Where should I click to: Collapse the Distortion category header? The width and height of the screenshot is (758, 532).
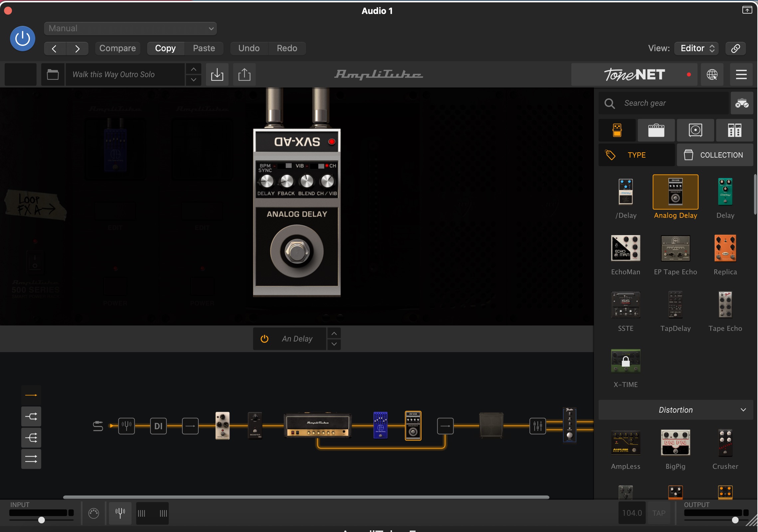pyautogui.click(x=676, y=410)
